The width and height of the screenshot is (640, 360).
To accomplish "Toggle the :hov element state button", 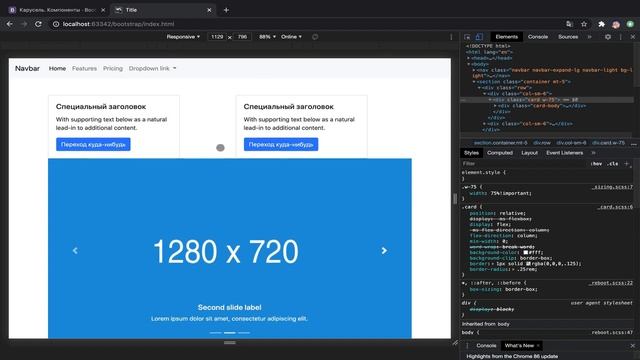I will click(x=596, y=164).
